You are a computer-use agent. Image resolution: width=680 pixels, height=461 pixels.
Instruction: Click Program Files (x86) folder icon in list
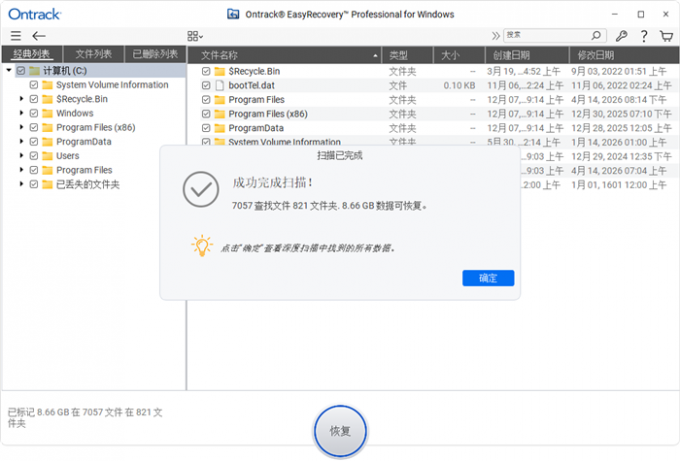click(x=220, y=114)
